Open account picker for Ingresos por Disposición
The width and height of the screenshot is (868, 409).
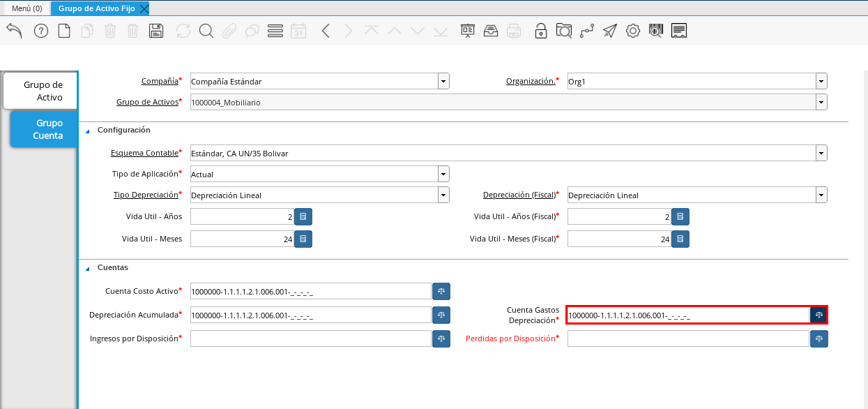click(441, 339)
